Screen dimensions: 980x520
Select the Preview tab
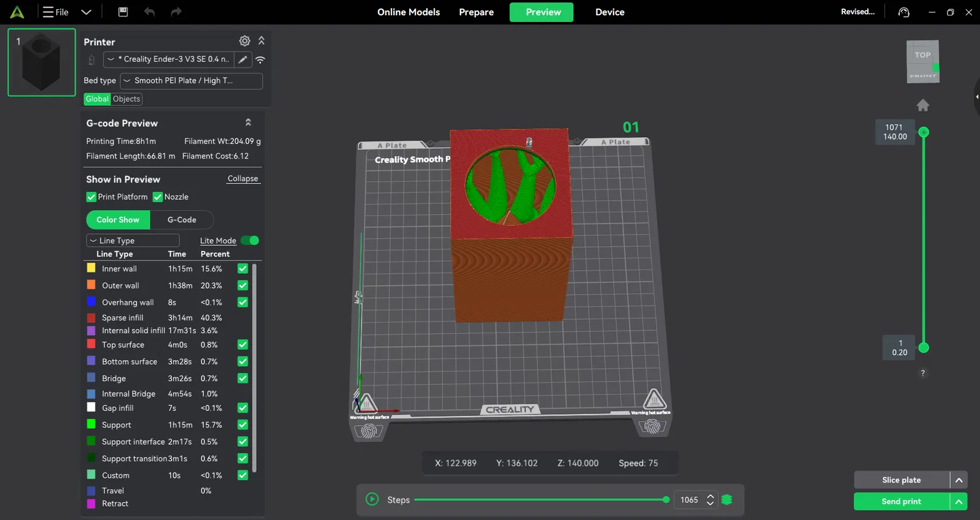(541, 12)
